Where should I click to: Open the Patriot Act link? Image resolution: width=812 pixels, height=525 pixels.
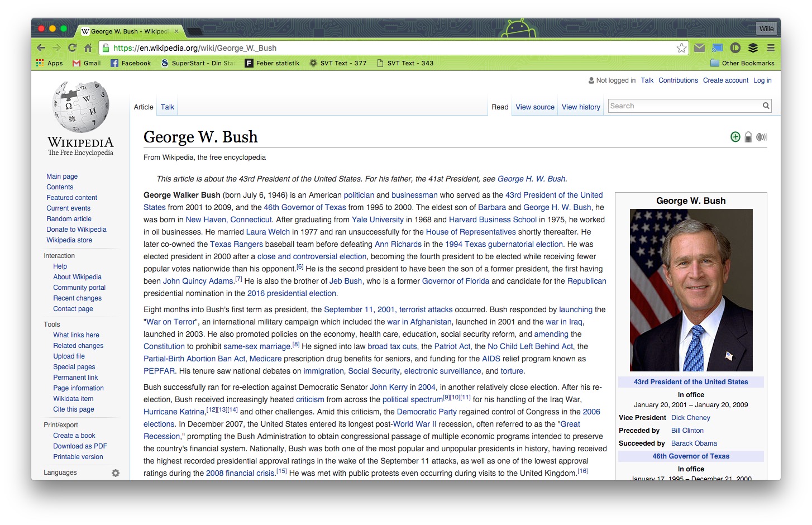pyautogui.click(x=452, y=346)
